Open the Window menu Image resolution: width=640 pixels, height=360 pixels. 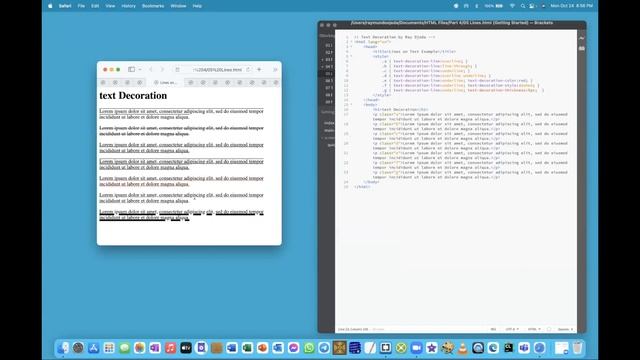(178, 6)
